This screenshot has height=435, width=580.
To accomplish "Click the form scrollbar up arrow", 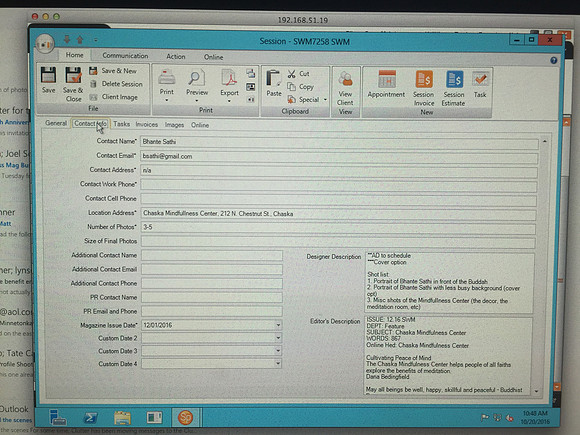I will pos(544,141).
